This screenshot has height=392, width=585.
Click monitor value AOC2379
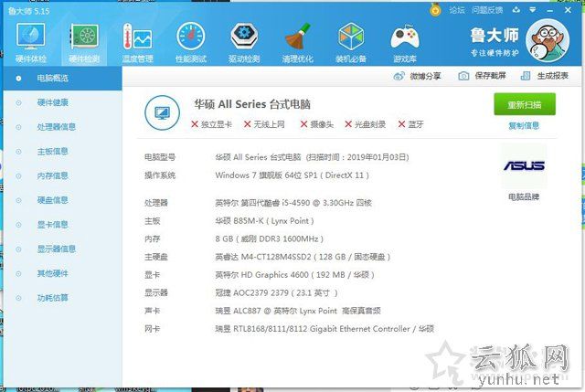click(276, 293)
